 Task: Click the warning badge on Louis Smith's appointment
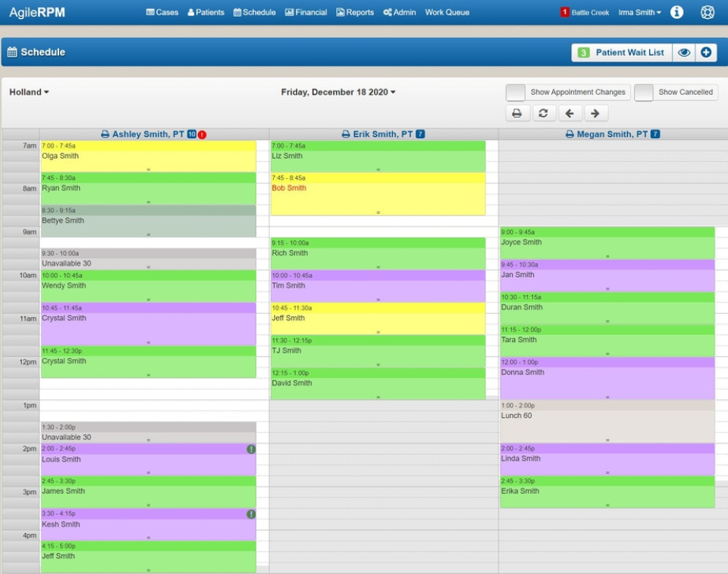click(x=251, y=449)
